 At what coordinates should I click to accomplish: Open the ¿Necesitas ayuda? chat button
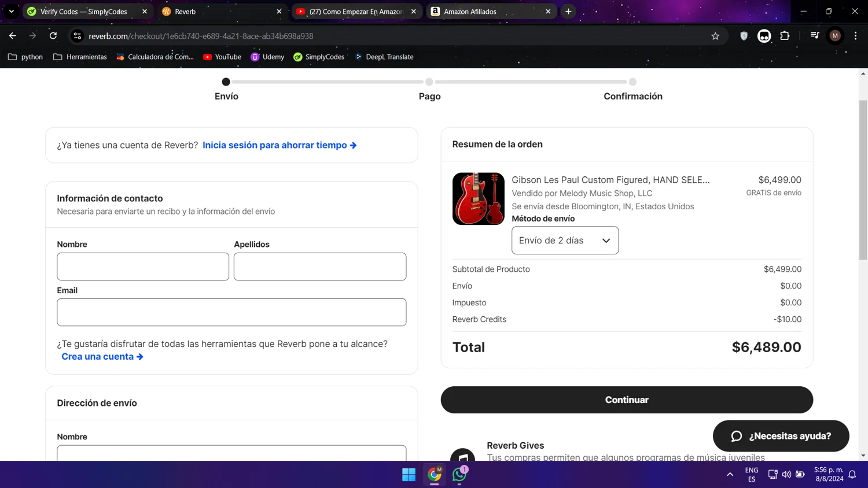click(x=781, y=436)
